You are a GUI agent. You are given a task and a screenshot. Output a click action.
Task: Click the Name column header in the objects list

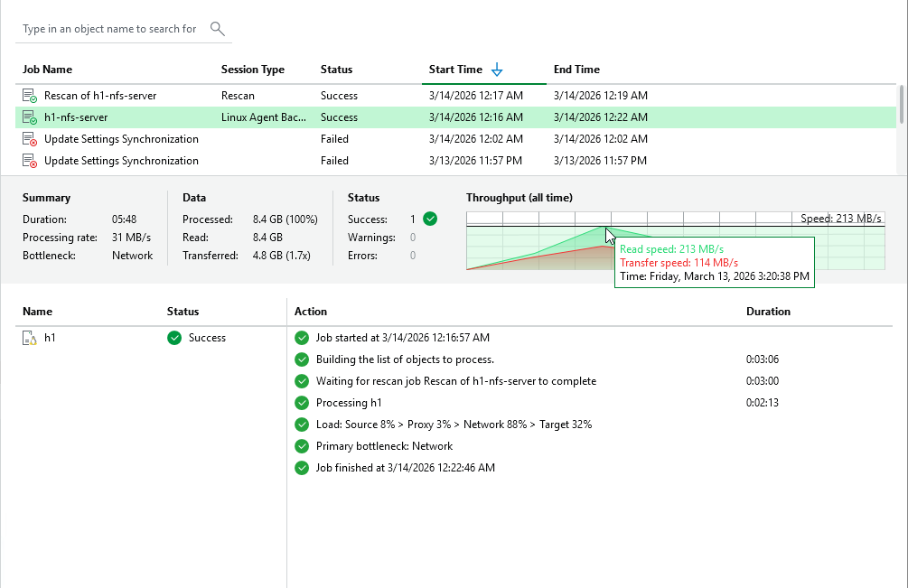point(37,312)
